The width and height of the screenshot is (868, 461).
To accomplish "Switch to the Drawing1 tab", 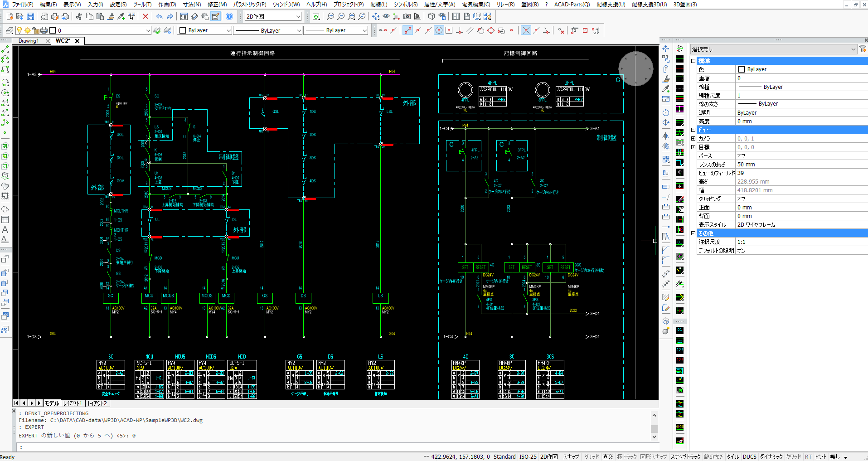I will click(28, 41).
